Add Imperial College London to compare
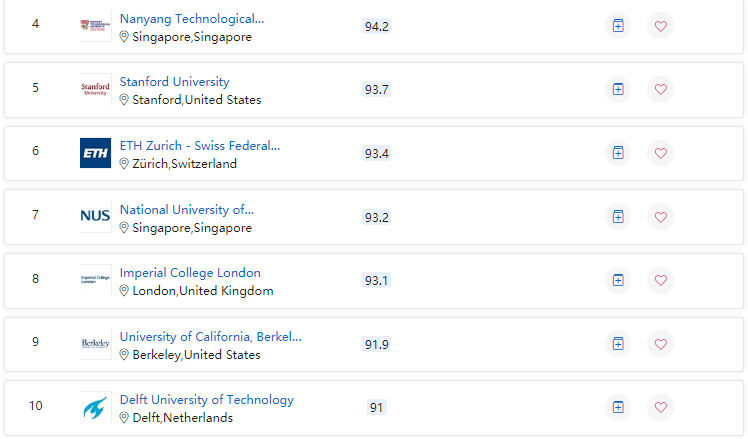This screenshot has width=748, height=439. (618, 280)
